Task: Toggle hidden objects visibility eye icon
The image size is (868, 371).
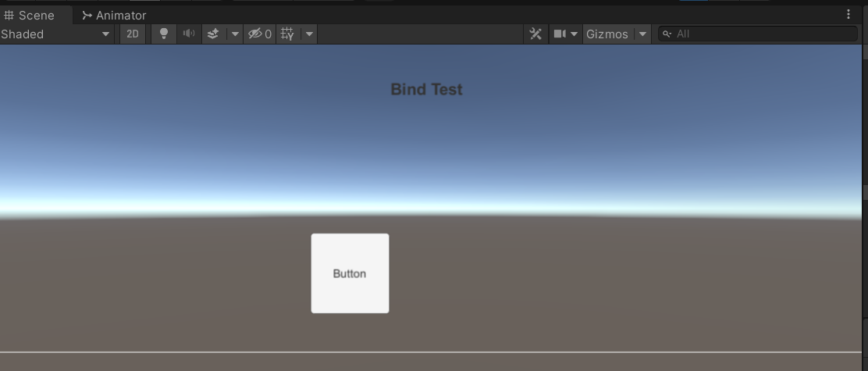Action: coord(260,34)
